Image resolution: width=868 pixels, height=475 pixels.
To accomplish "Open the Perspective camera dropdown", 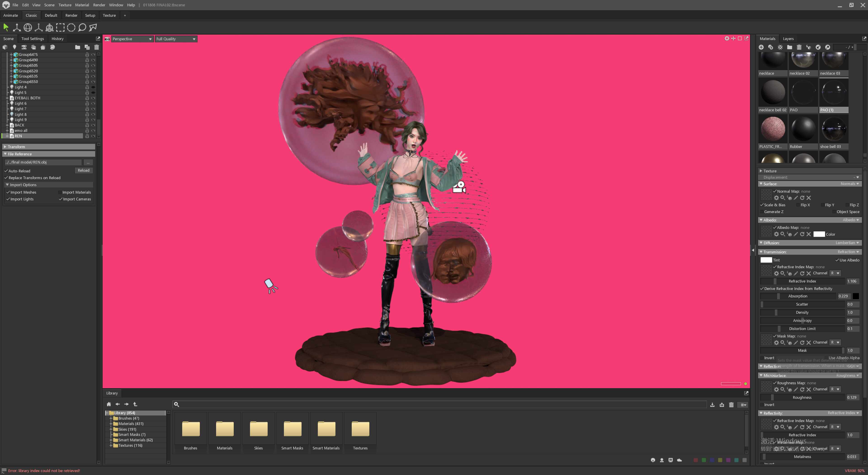I will 132,39.
